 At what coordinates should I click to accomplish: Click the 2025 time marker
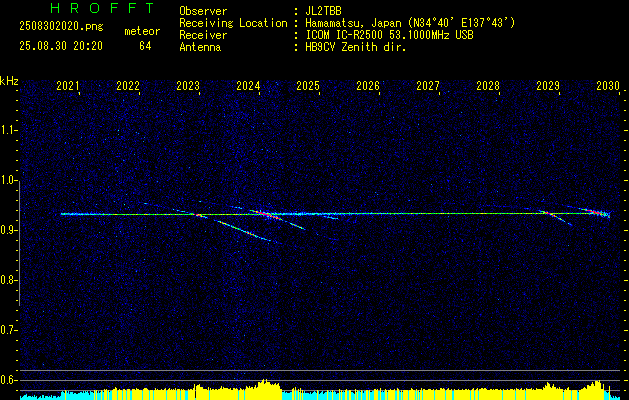click(x=308, y=86)
